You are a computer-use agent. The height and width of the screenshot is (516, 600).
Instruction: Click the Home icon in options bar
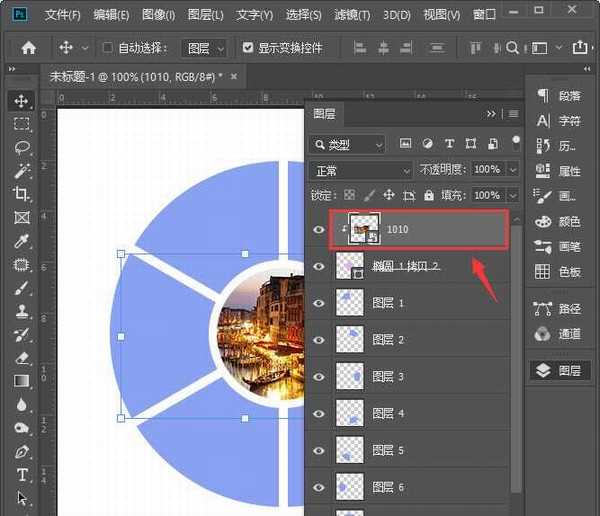click(x=29, y=47)
